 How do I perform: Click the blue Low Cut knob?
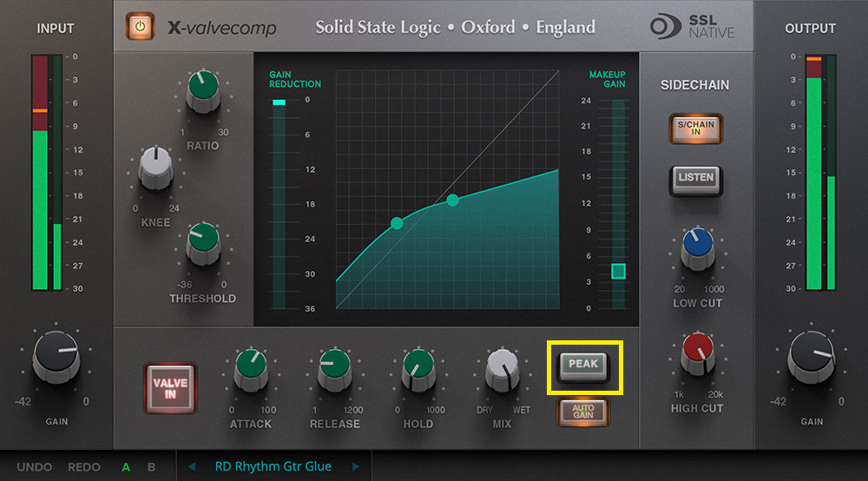pos(698,248)
